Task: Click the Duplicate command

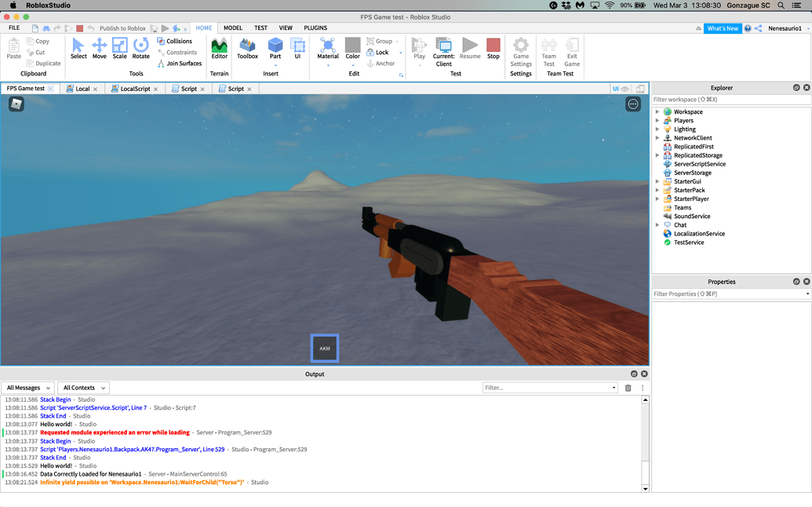Action: pyautogui.click(x=43, y=64)
